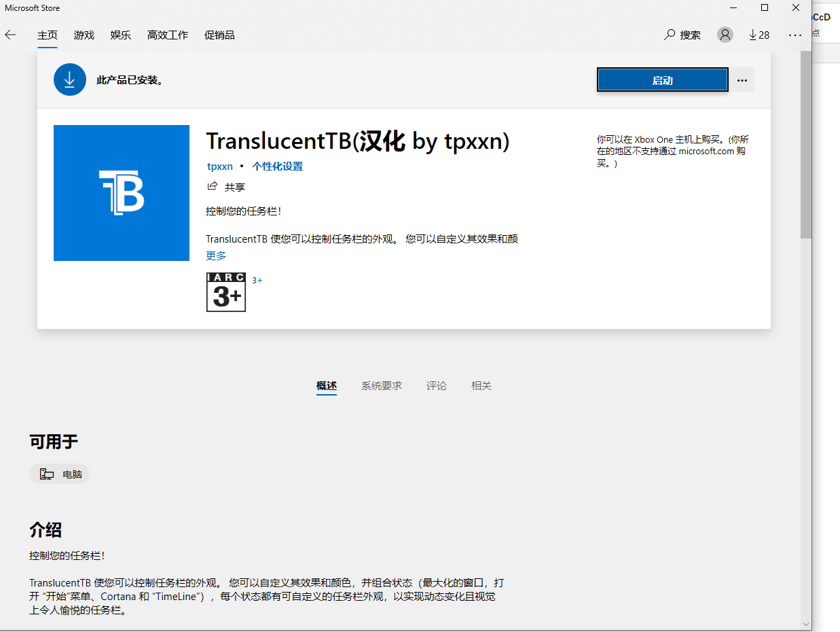
Task: Click the Xbox One purchase notice text
Action: pos(673,151)
